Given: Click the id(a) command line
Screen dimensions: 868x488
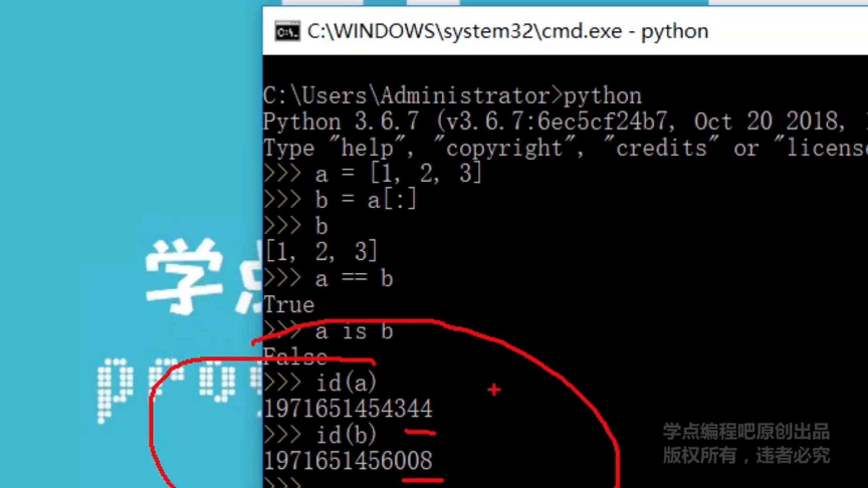Looking at the screenshot, I should pyautogui.click(x=320, y=382).
